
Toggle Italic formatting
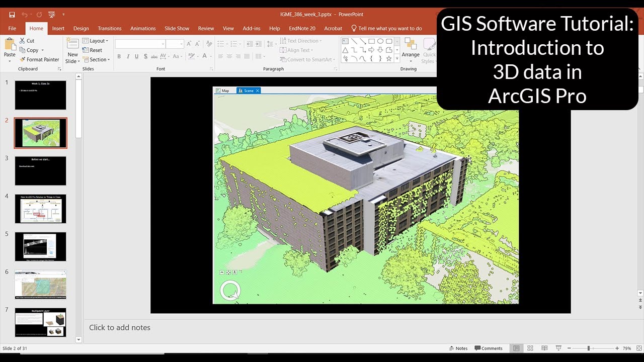(128, 56)
